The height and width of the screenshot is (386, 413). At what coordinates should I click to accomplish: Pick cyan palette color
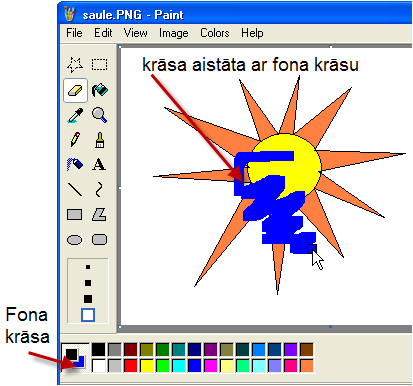coord(179,366)
